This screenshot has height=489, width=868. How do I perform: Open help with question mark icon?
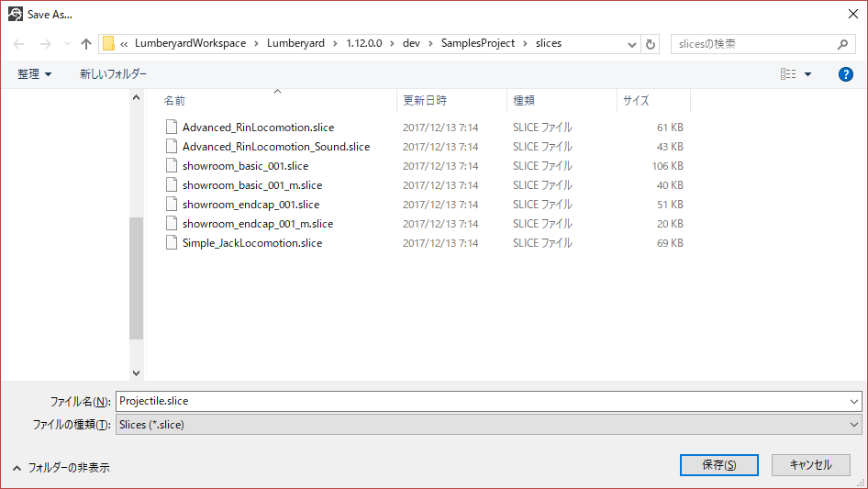tap(845, 74)
